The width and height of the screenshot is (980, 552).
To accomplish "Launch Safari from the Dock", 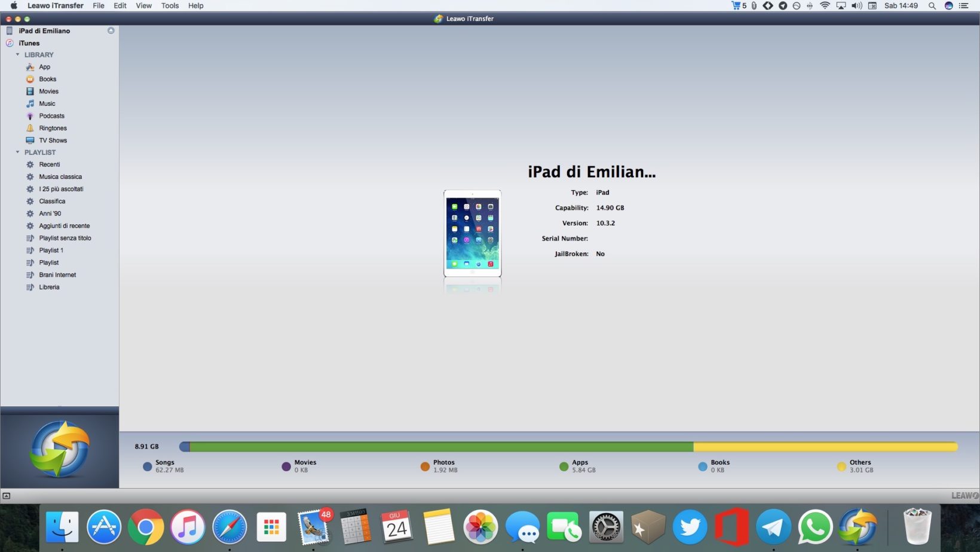I will click(x=229, y=527).
